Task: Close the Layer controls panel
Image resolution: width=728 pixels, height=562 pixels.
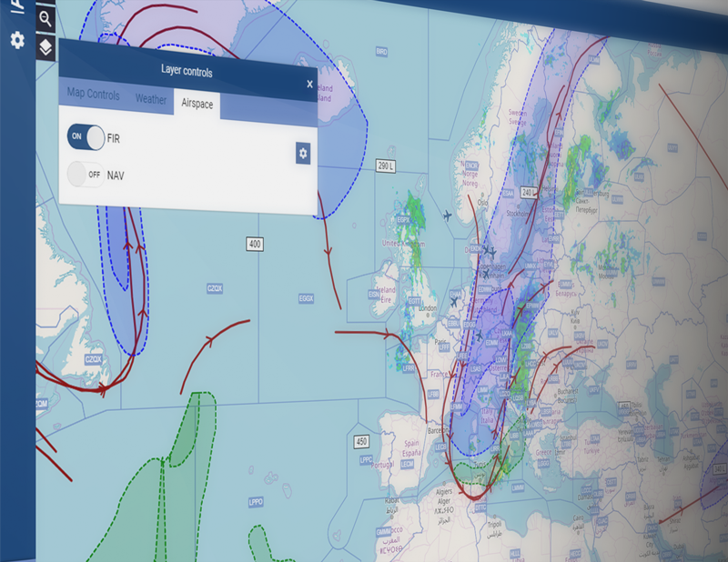Action: [309, 84]
